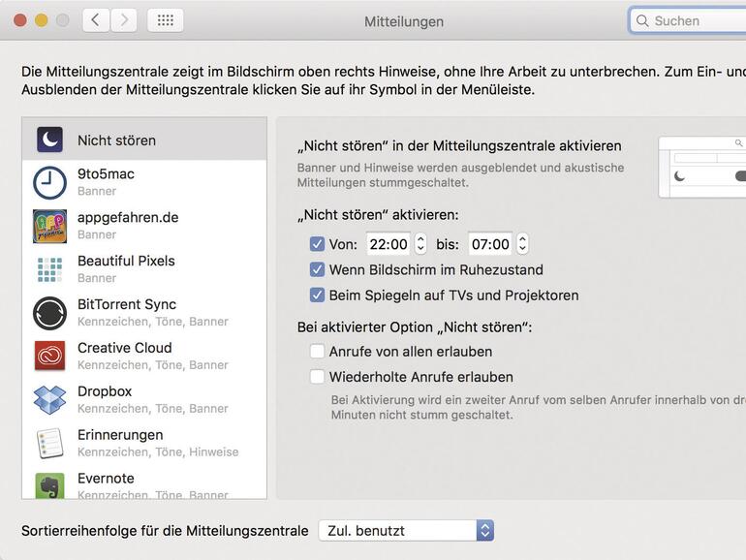The image size is (746, 560).
Task: Toggle Beim Spiegeln auf TVs checkbox
Action: tap(317, 295)
